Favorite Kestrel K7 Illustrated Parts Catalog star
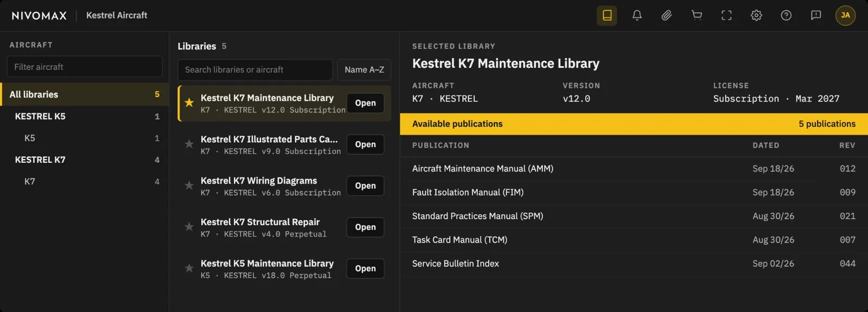 189,144
